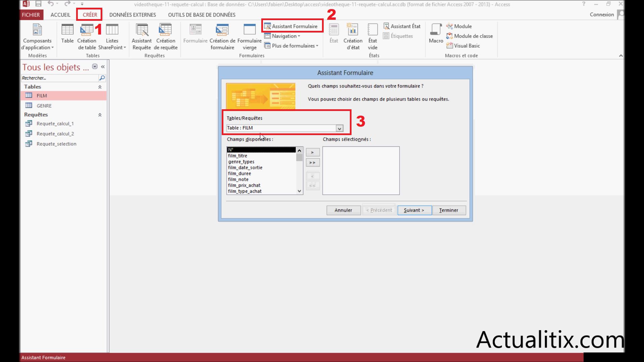The image size is (644, 362).
Task: Click scroll down arrow of fields list
Action: tap(300, 191)
